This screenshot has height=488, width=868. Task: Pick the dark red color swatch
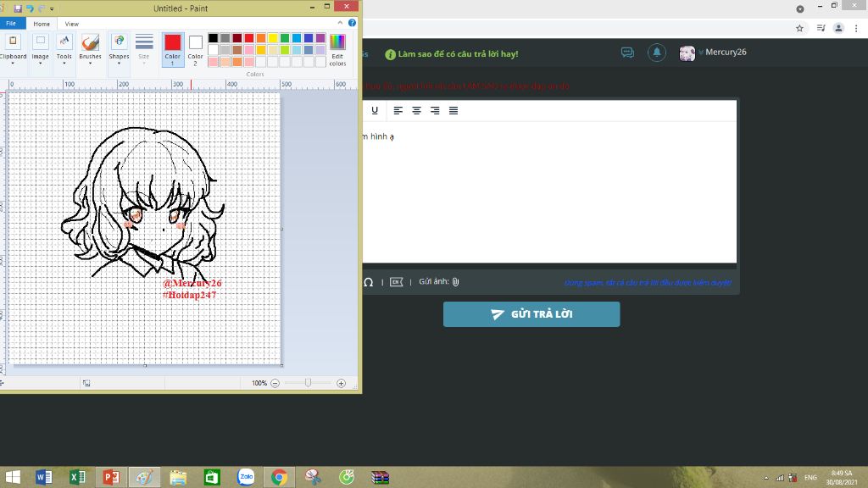pos(237,37)
